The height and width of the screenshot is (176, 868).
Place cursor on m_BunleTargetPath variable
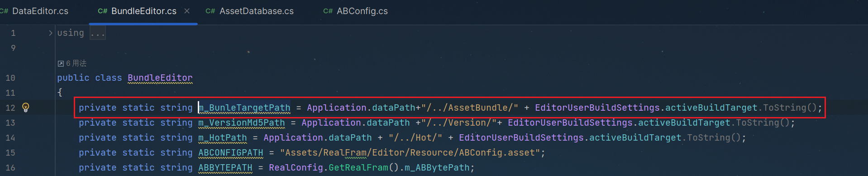click(244, 108)
